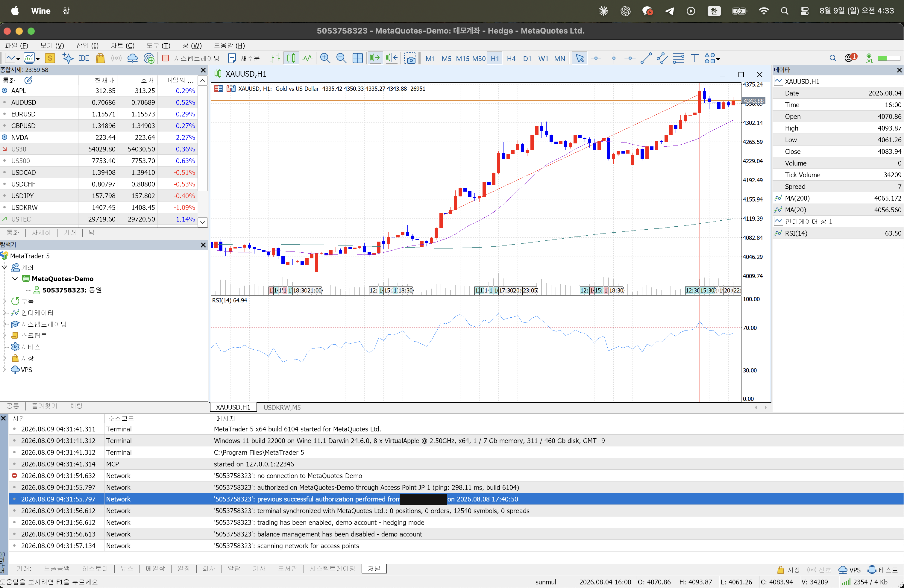Open the VPS cloud icon in toolbar
The width and height of the screenshot is (904, 588).
coord(133,58)
